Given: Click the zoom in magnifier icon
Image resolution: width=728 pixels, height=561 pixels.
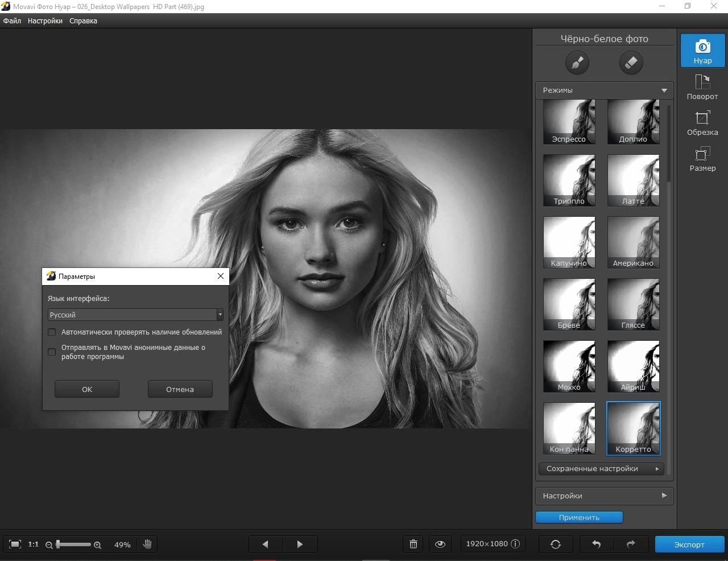Looking at the screenshot, I should coord(97,545).
